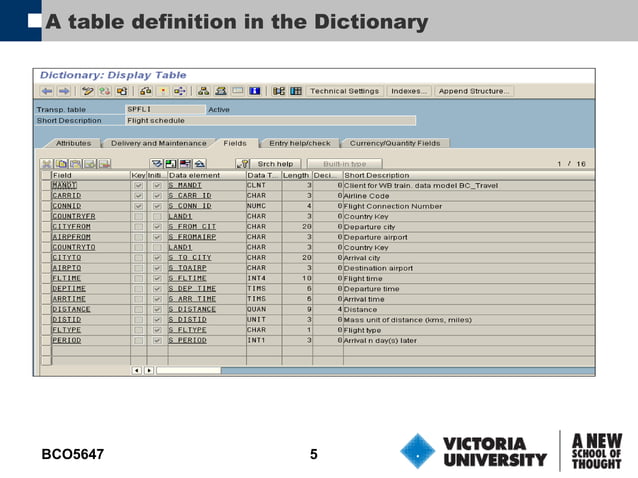Click the Technical Settings button
The width and height of the screenshot is (638, 478).
click(344, 91)
